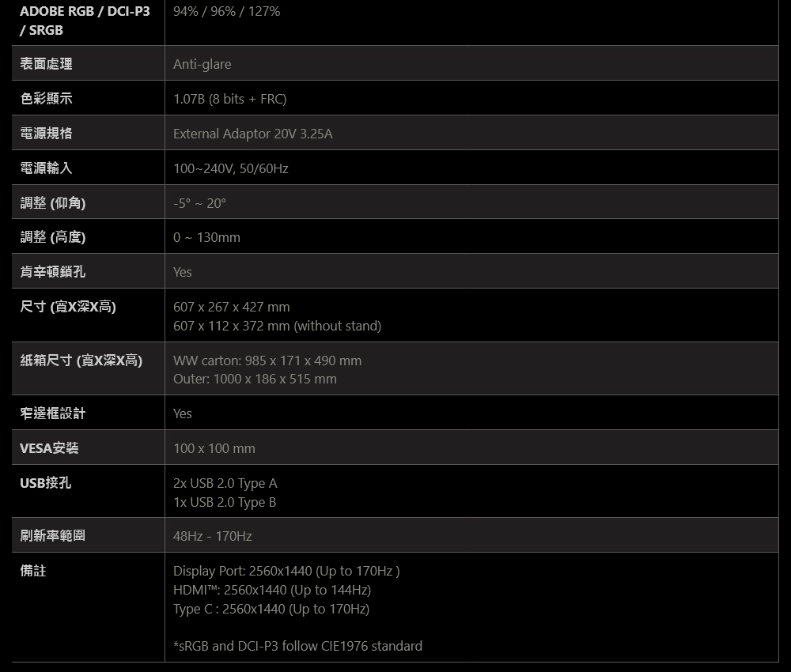
Task: Click 2x USB 2.0 Type A text
Action: click(225, 483)
